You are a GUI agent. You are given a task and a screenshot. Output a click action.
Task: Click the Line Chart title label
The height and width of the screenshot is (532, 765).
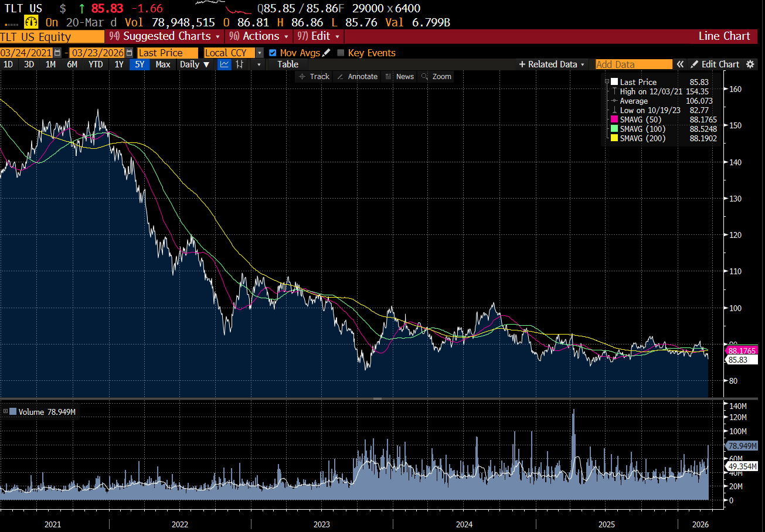click(x=724, y=36)
